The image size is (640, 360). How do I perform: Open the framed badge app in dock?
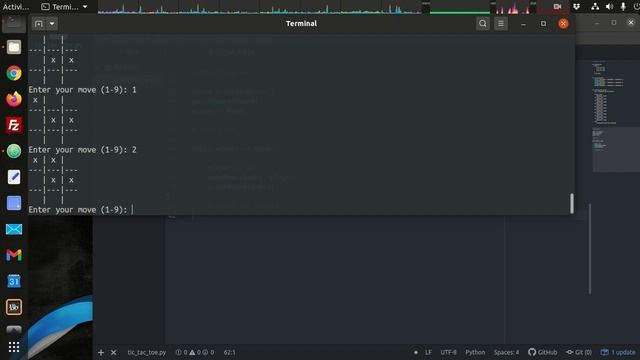point(14,307)
